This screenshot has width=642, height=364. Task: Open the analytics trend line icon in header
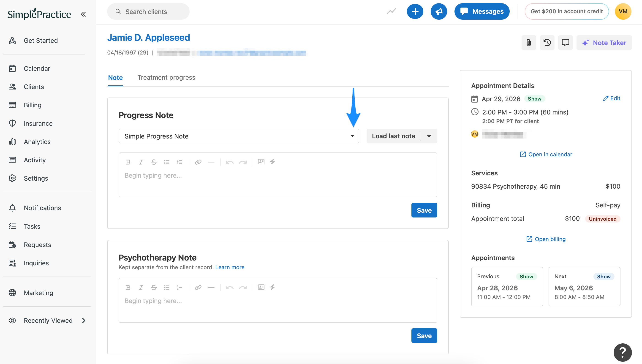pos(392,11)
